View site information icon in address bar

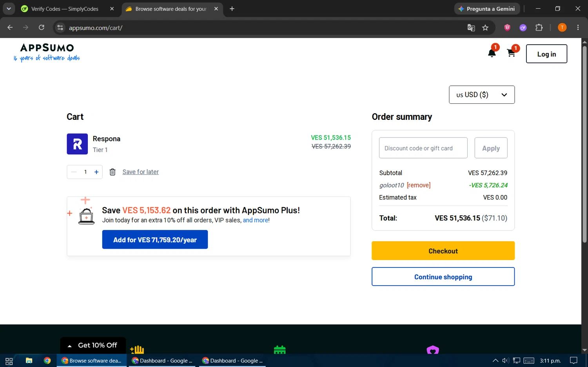coord(60,27)
